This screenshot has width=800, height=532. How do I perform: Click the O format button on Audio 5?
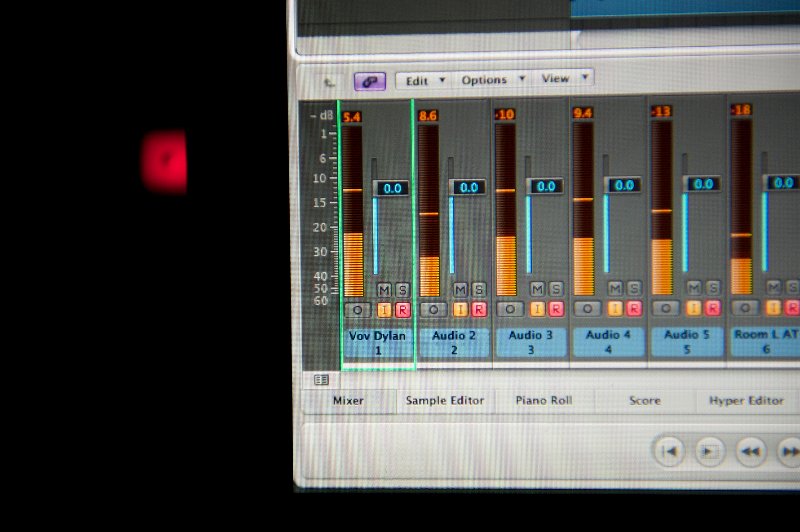666,308
